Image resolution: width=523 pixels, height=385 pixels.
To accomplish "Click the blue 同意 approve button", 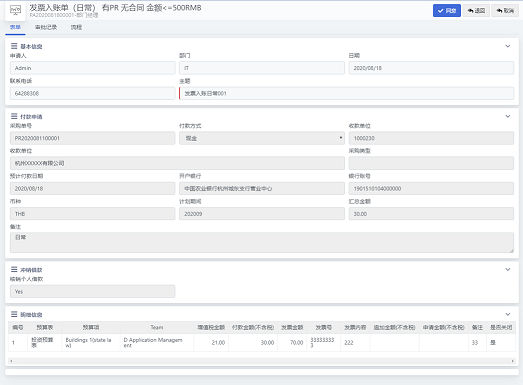I will pyautogui.click(x=447, y=11).
